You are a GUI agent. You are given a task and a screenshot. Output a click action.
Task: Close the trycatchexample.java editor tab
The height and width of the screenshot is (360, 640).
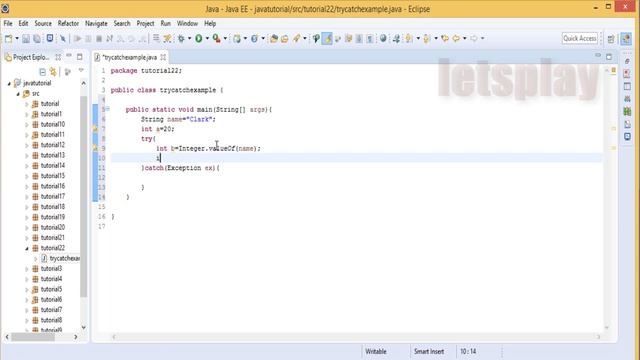[x=163, y=57]
